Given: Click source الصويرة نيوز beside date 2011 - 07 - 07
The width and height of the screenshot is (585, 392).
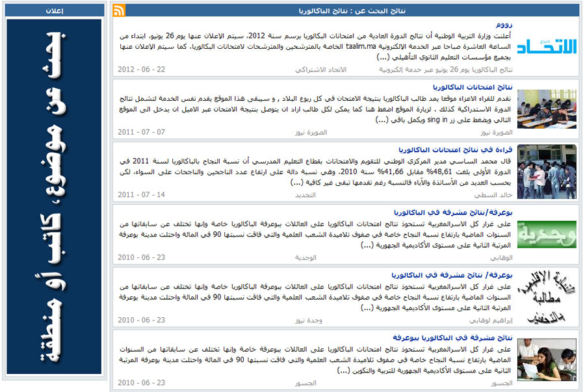Looking at the screenshot, I should (311, 133).
